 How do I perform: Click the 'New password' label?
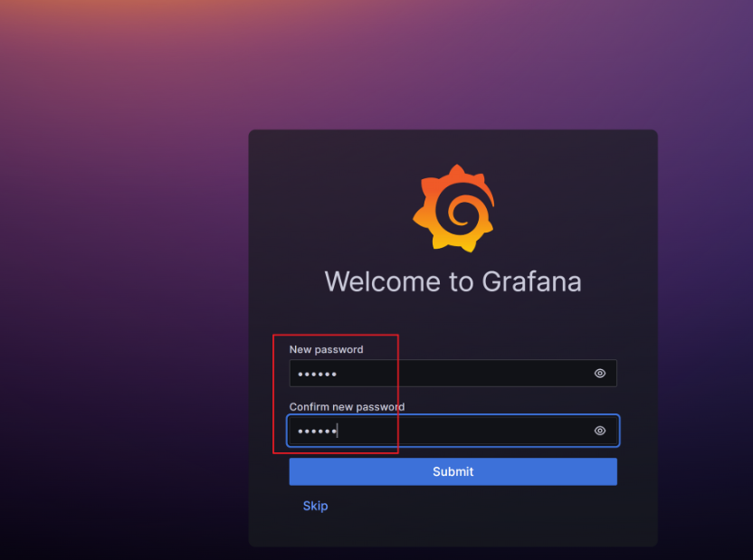pyautogui.click(x=326, y=349)
